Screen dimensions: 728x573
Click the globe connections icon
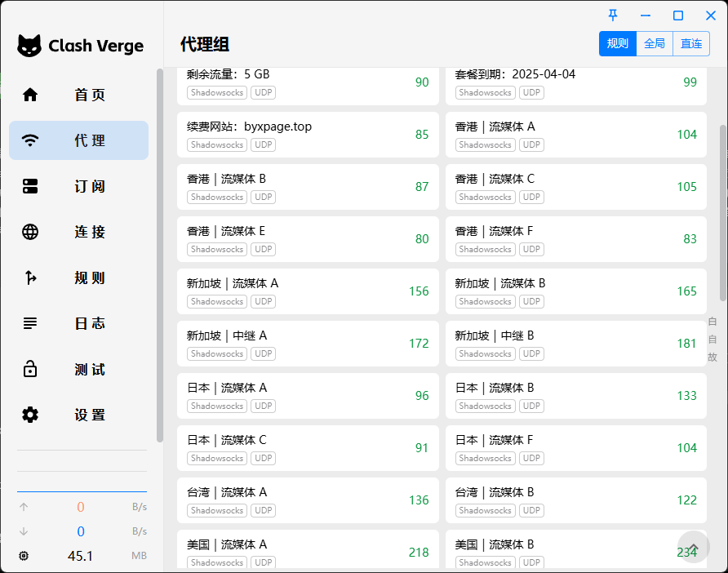[30, 232]
